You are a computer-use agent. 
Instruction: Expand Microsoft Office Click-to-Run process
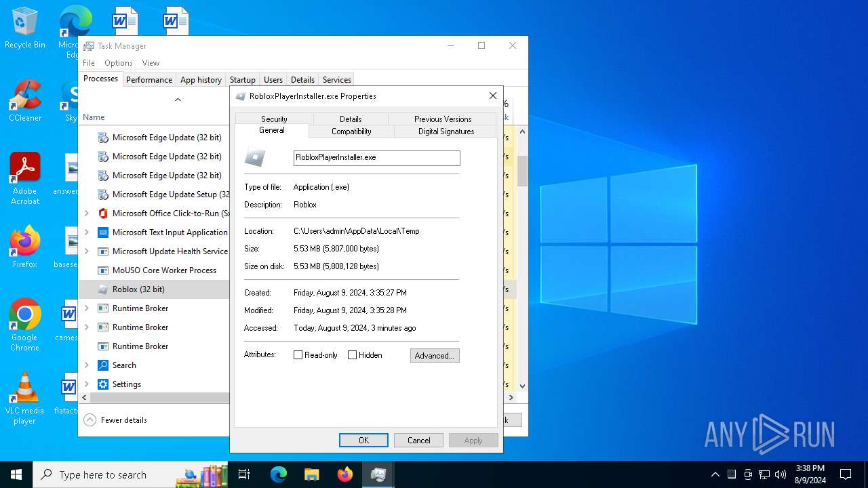(87, 213)
